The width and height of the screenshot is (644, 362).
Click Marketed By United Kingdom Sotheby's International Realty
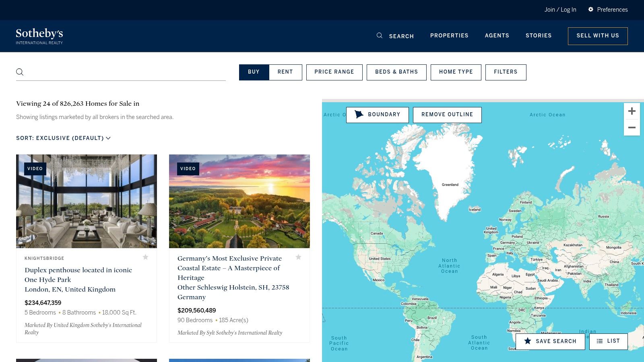coord(83,329)
